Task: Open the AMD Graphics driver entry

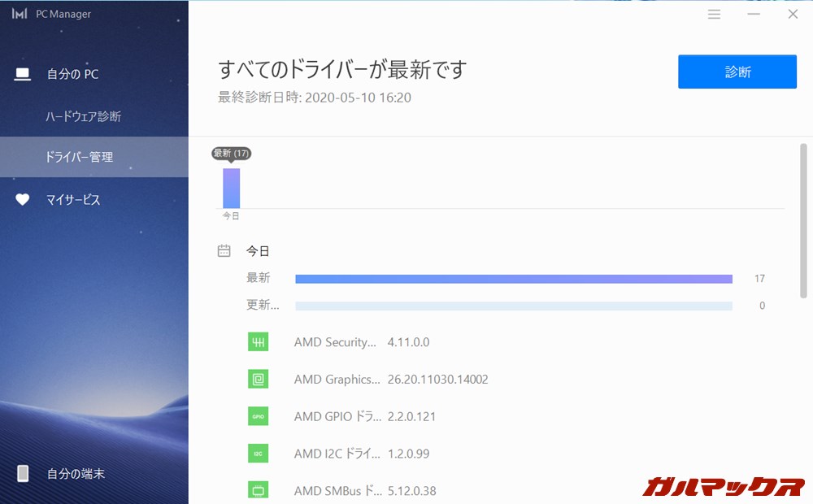Action: pos(366,379)
